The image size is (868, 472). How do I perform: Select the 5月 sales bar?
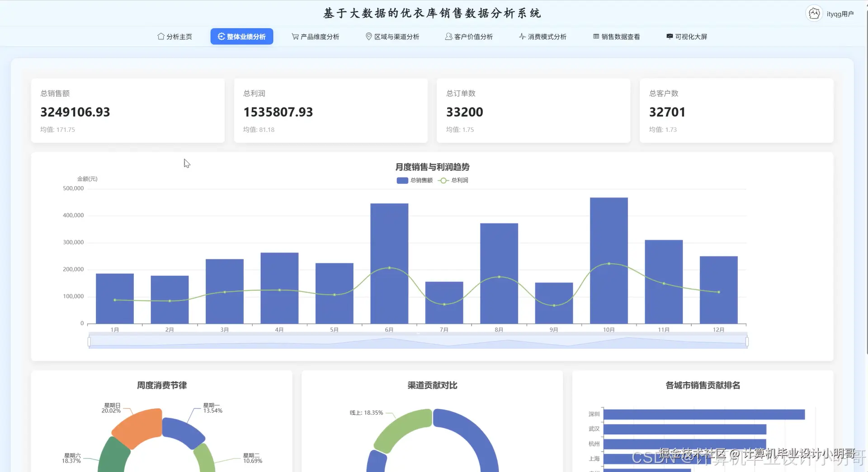pos(335,293)
